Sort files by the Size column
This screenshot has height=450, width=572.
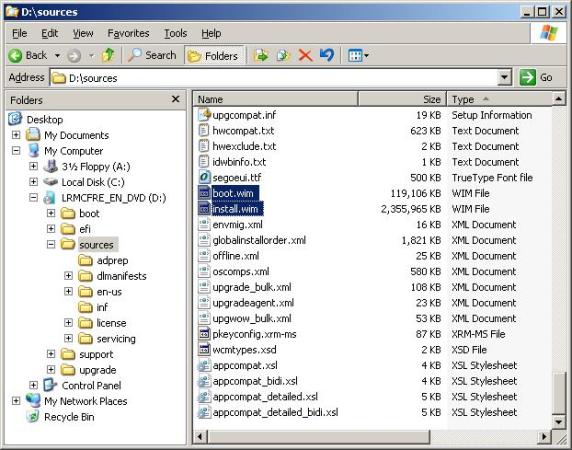402,99
